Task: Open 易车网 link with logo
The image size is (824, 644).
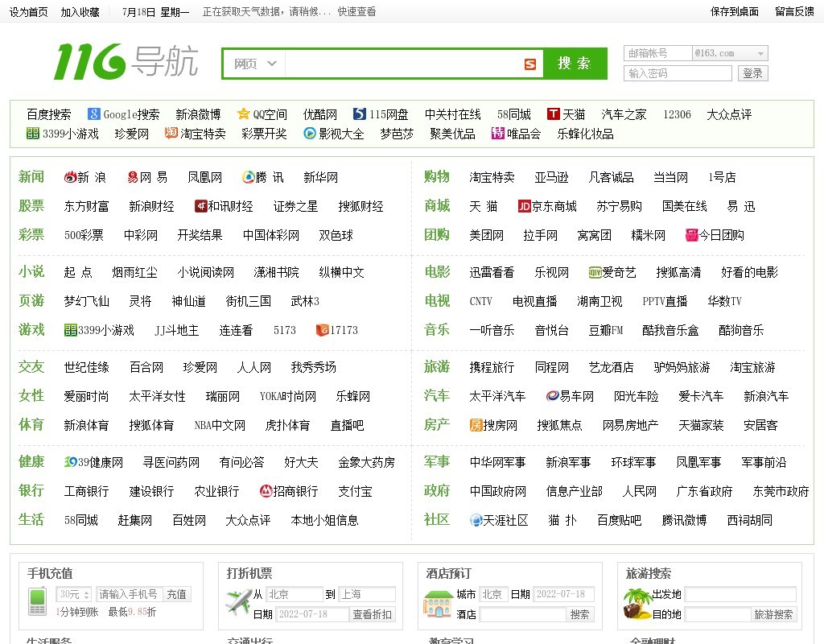Action: tap(571, 396)
